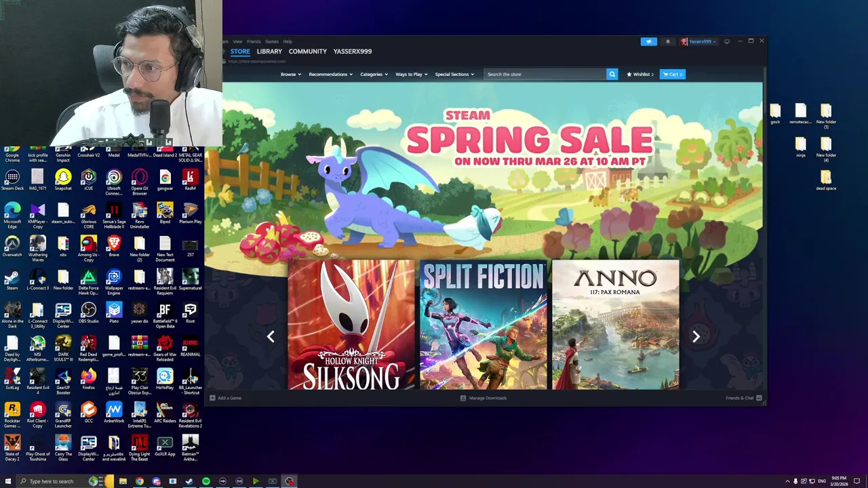Screen dimensions: 868x488
Task: Show next carousel games with right arrow
Action: click(696, 336)
